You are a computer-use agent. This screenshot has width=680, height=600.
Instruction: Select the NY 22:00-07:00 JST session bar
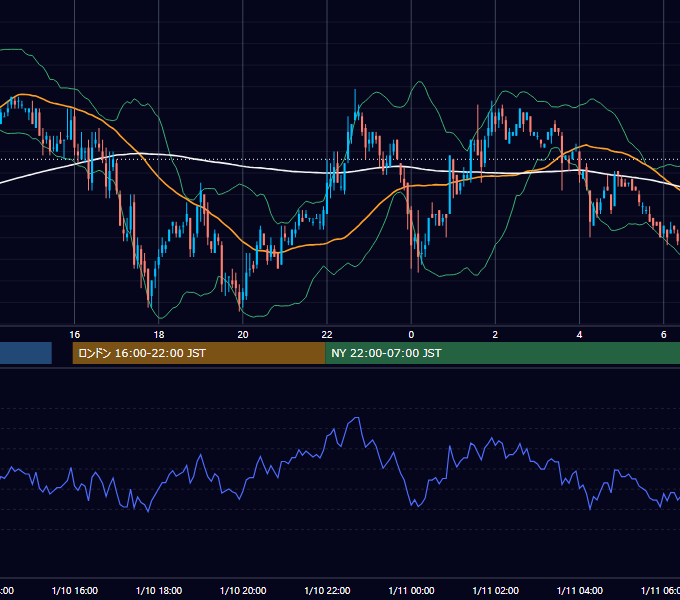pos(502,353)
